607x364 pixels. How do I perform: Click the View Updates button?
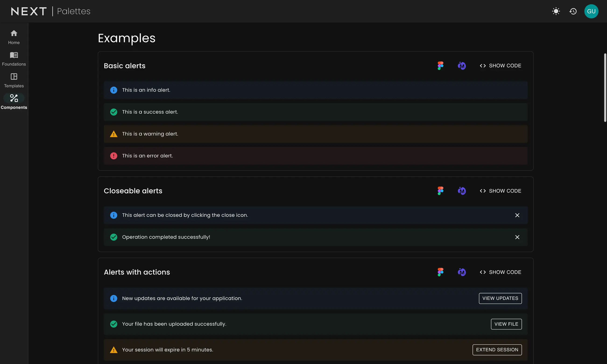(x=500, y=298)
